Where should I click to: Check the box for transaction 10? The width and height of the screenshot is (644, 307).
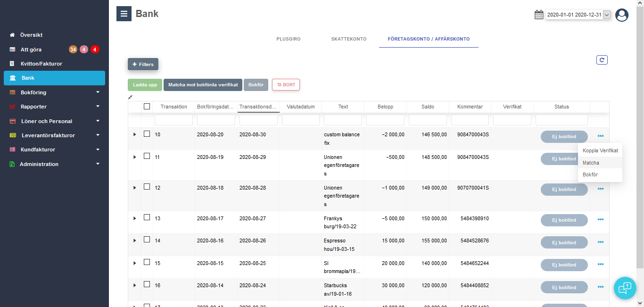click(147, 134)
